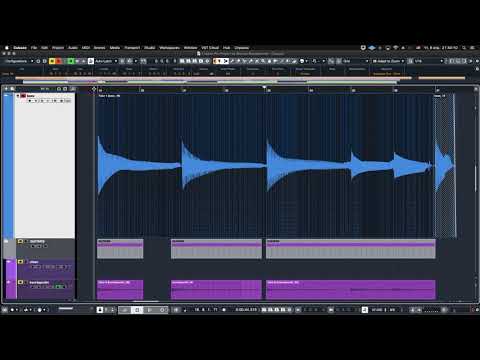Click the yellow Mute state button in toolbar
This screenshot has height=360, width=480.
coord(52,61)
